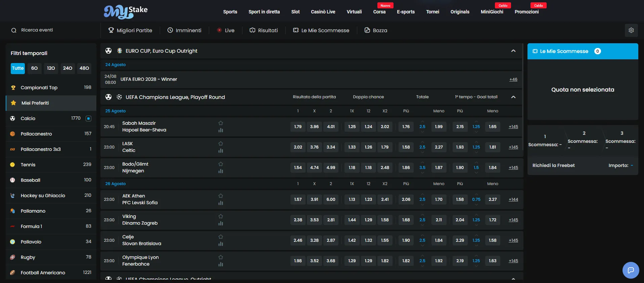Favorite the AEK Athen match
The width and height of the screenshot is (644, 283).
tap(221, 196)
